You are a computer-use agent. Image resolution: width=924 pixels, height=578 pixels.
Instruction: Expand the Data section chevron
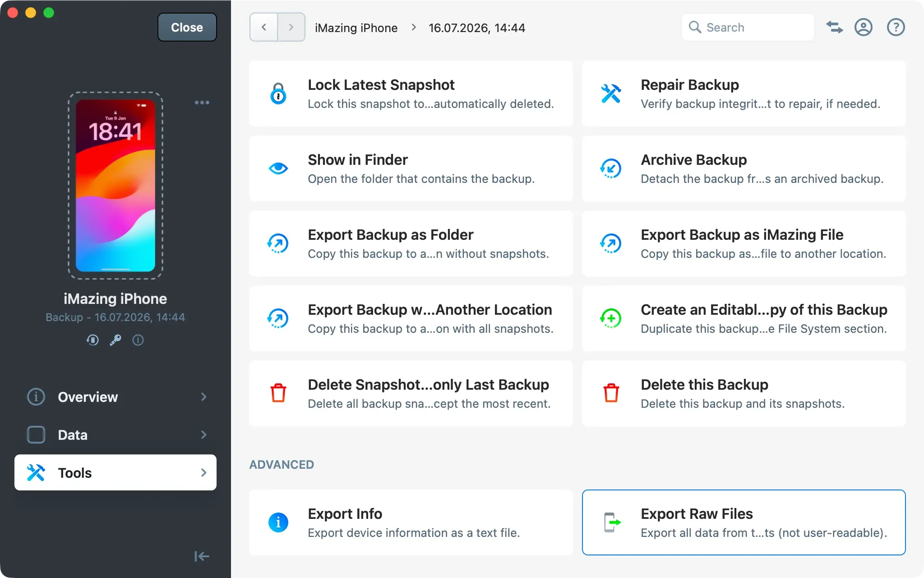coord(203,435)
